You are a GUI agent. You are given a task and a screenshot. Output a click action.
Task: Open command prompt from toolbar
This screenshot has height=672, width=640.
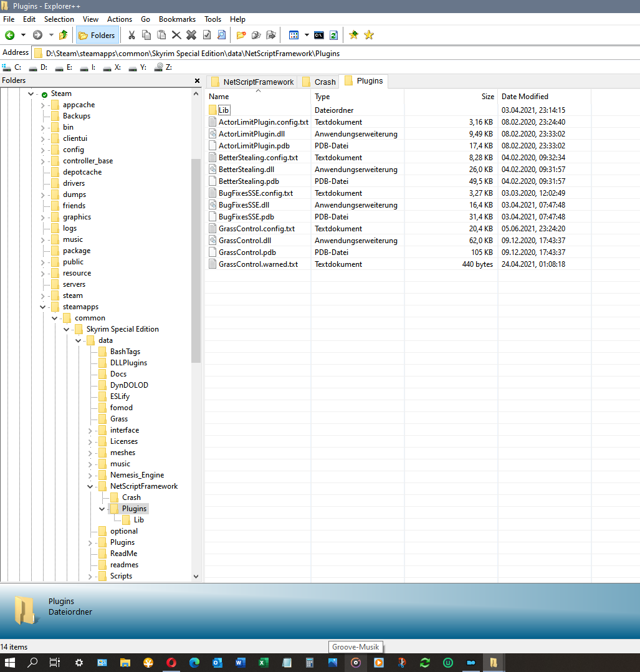tap(319, 36)
